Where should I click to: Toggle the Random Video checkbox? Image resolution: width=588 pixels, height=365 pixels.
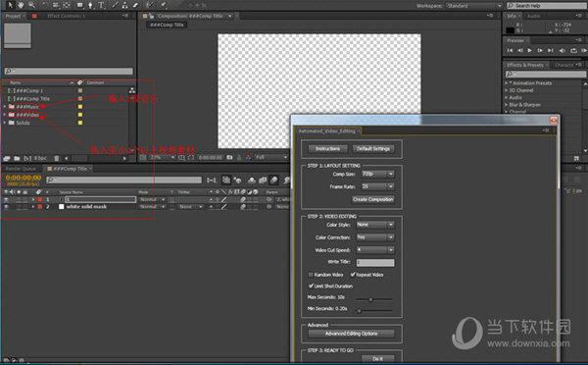(x=311, y=275)
